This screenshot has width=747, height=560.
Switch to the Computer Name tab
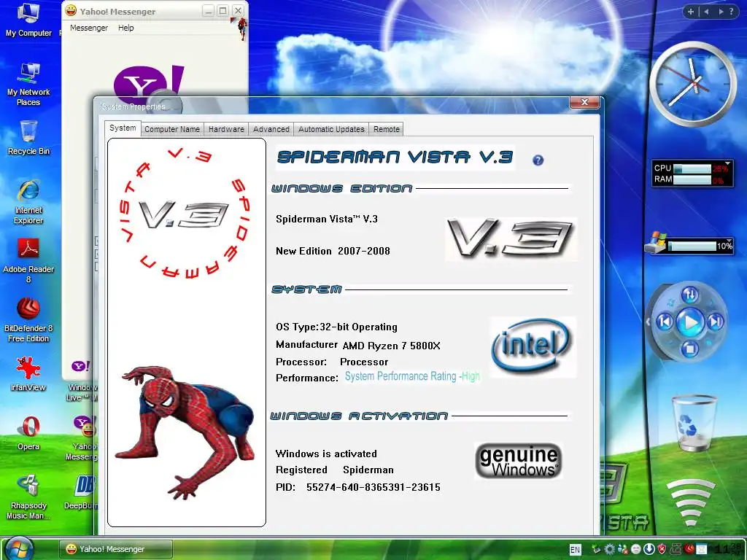click(x=172, y=129)
